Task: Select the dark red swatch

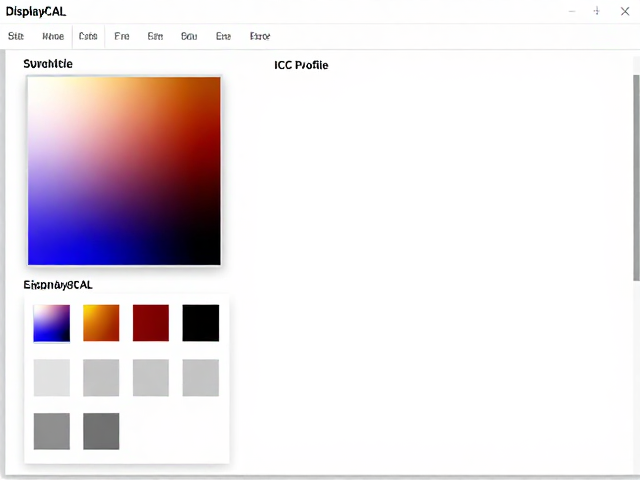Action: click(x=151, y=323)
